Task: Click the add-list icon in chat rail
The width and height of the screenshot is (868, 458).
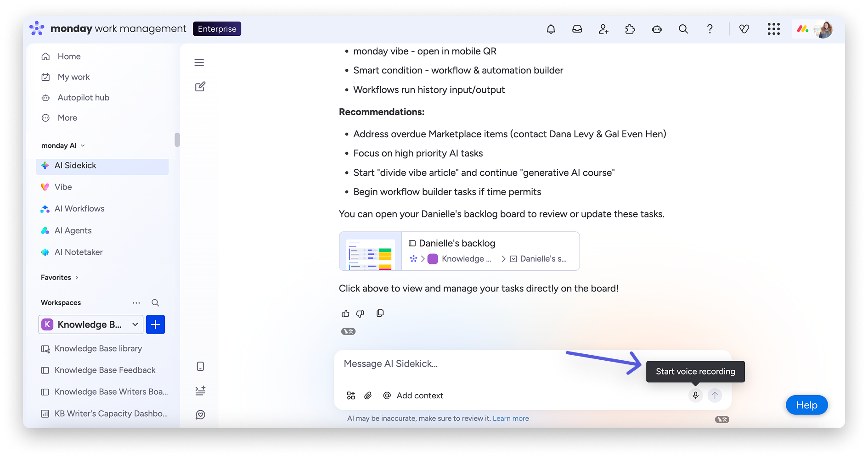Action: (200, 391)
